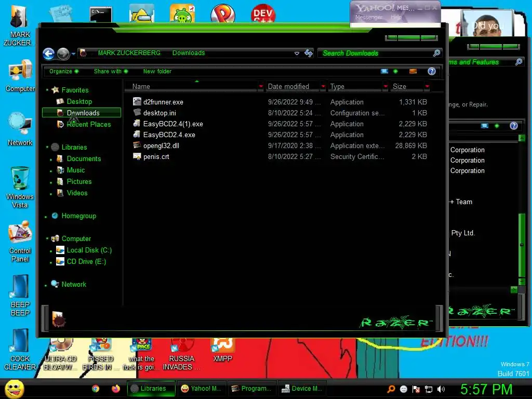Screen dimensions: 532x399
Task: Open the recent pages dropdown beside Forward
Action: coord(73,54)
